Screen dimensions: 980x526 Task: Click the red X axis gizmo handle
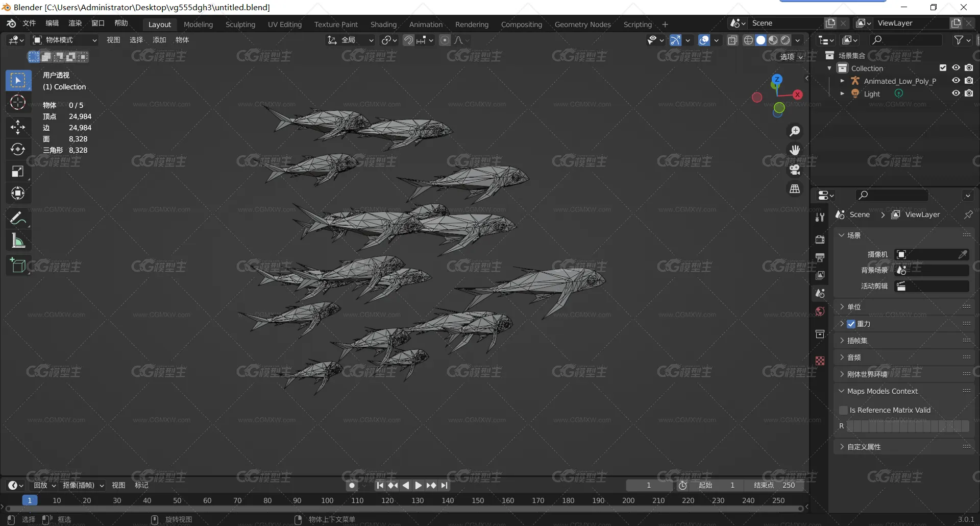[x=797, y=94]
